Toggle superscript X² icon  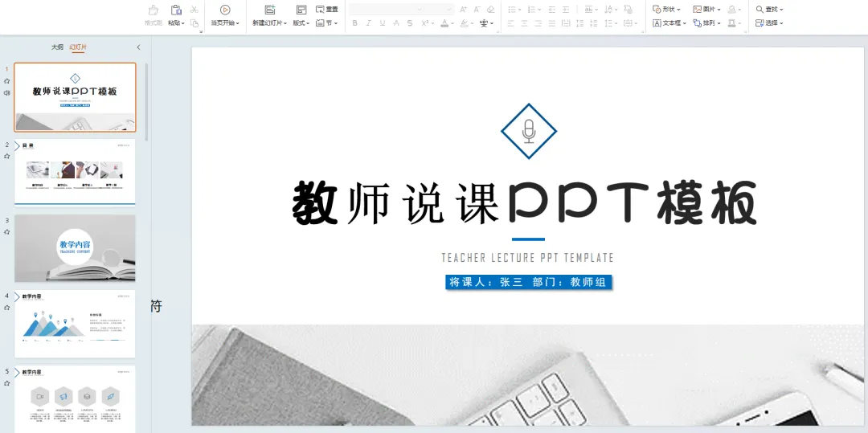click(424, 23)
